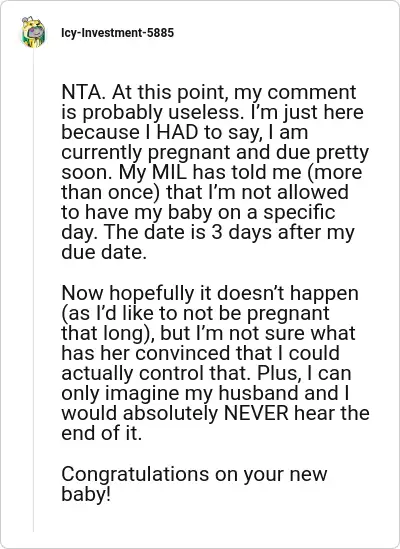This screenshot has width=400, height=549.
Task: Click the line starting 'Now hopefully it doesn't happen'
Action: point(210,293)
